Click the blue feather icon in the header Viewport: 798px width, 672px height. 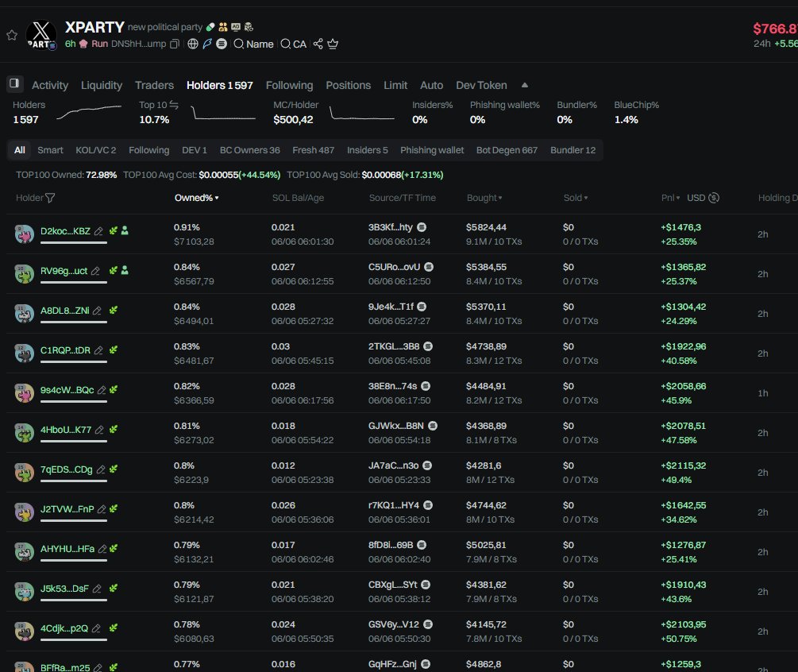coord(207,44)
